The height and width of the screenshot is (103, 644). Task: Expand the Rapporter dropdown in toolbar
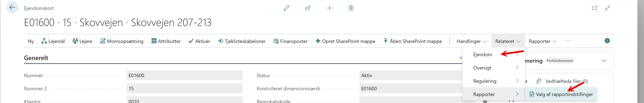(543, 41)
